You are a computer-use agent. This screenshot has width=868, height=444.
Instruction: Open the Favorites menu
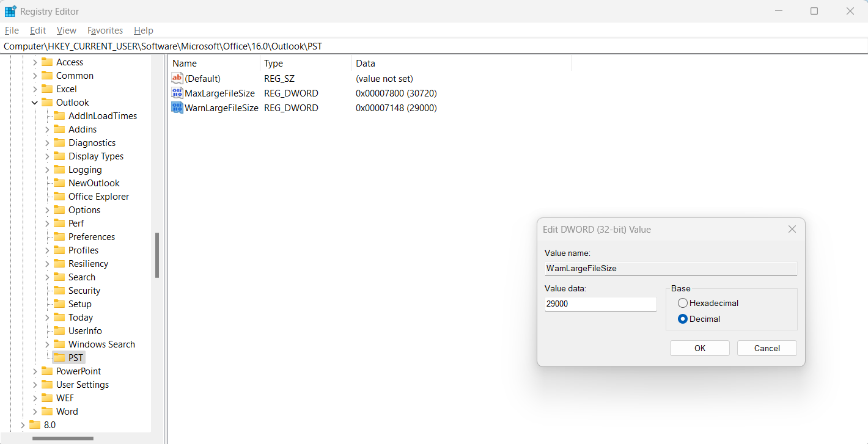(105, 30)
